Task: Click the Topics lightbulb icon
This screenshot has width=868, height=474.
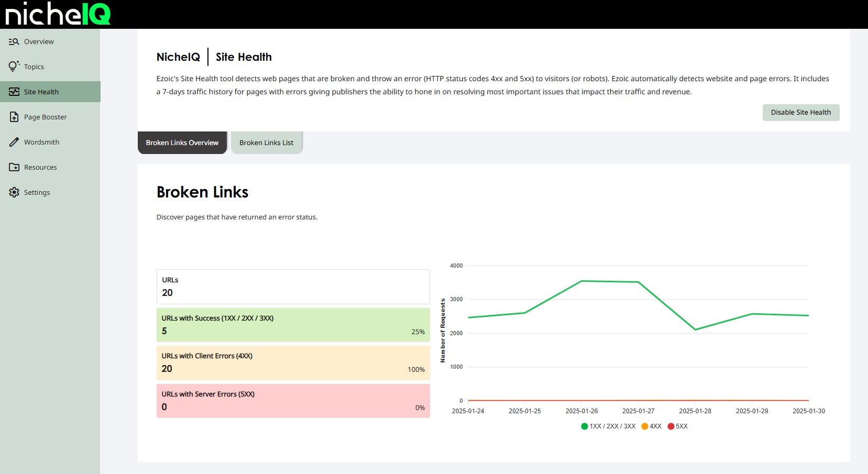Action: pyautogui.click(x=14, y=67)
